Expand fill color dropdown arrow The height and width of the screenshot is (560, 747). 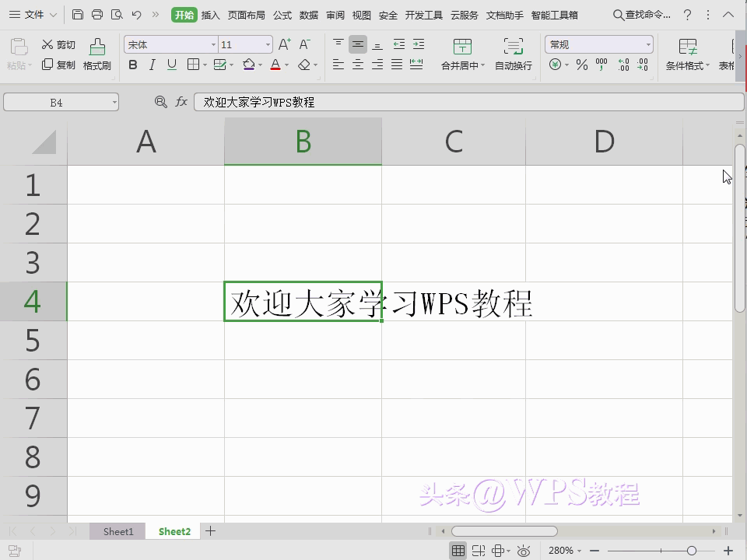click(x=260, y=65)
